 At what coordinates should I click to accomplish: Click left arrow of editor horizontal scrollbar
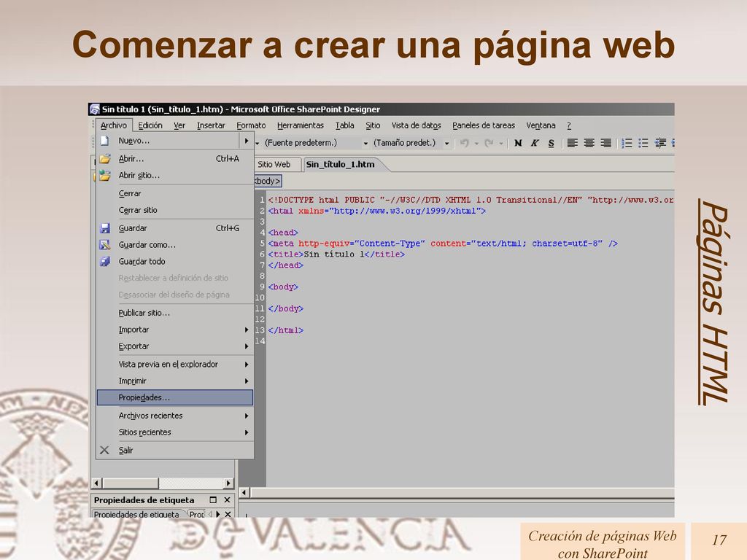pos(244,492)
